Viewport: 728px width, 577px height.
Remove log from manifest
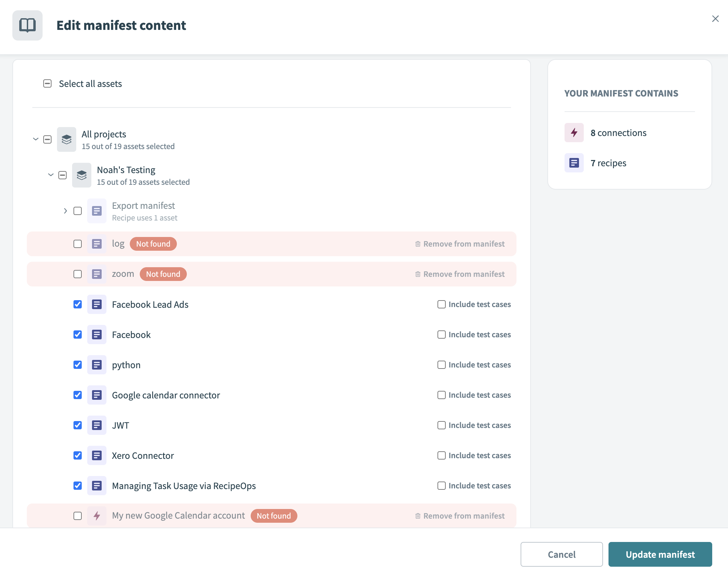pyautogui.click(x=460, y=244)
